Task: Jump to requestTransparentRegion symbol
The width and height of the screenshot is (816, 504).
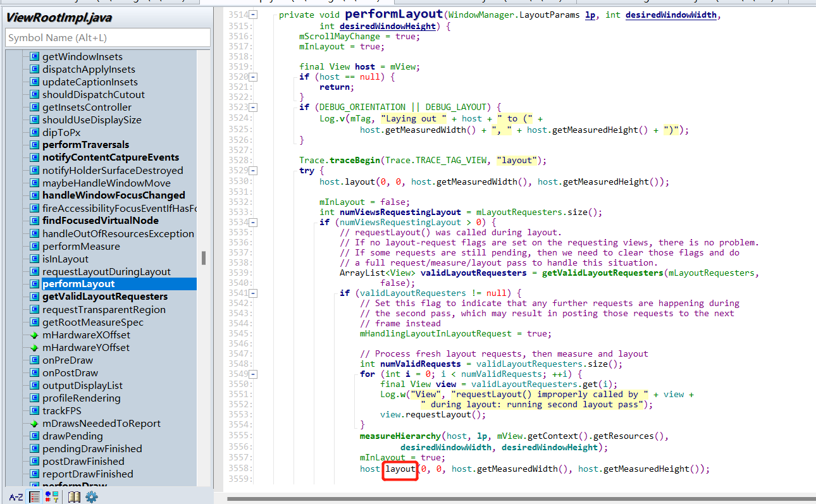Action: coord(104,309)
